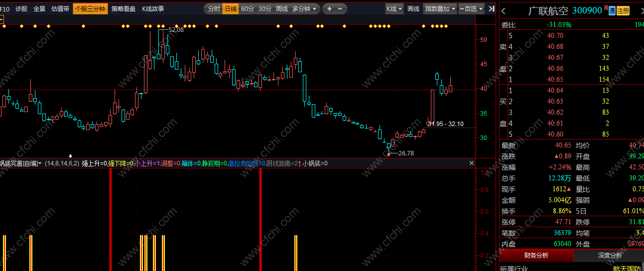Open the K线 chart type dropdown
The width and height of the screenshot is (644, 271).
click(x=394, y=9)
